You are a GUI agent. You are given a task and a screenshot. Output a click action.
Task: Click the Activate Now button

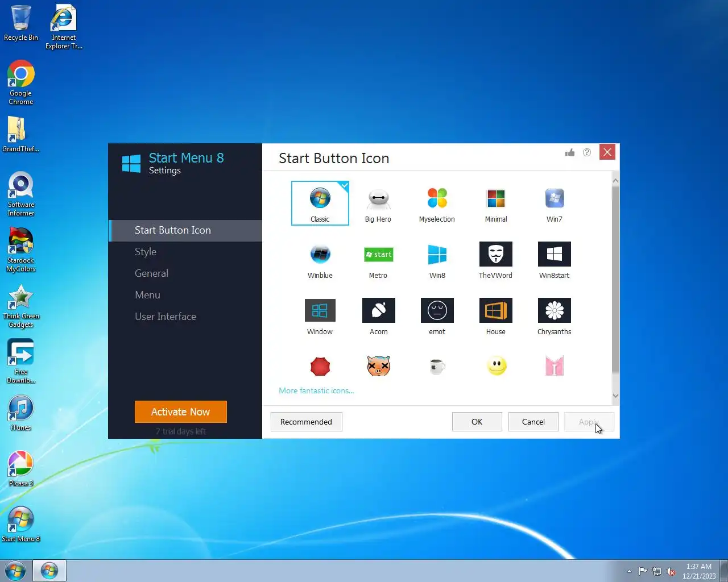coord(181,412)
